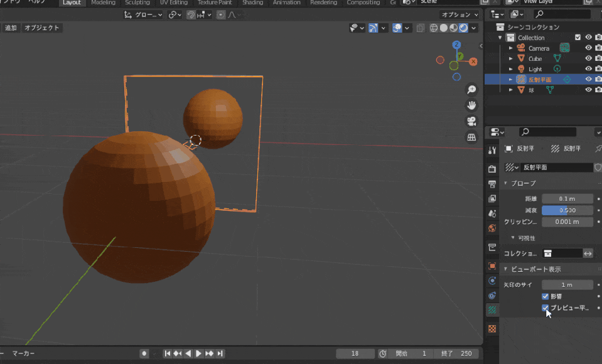Viewport: 602px width, 364px height.
Task: Open the オプション dropdown
Action: coord(460,14)
